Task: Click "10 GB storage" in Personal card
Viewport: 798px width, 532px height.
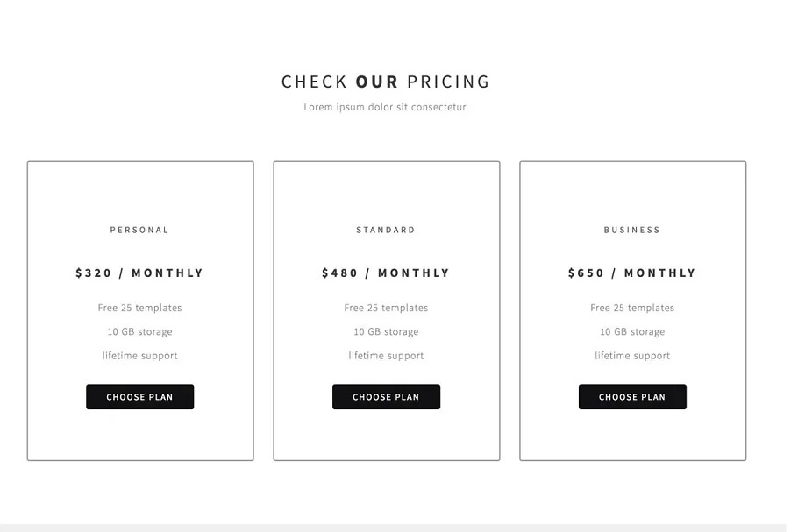Action: pyautogui.click(x=140, y=331)
